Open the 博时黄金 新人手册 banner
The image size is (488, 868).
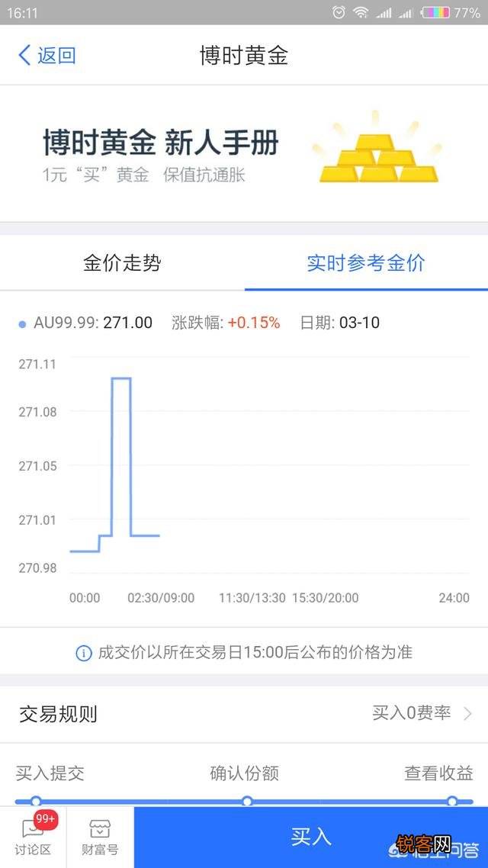(x=243, y=153)
